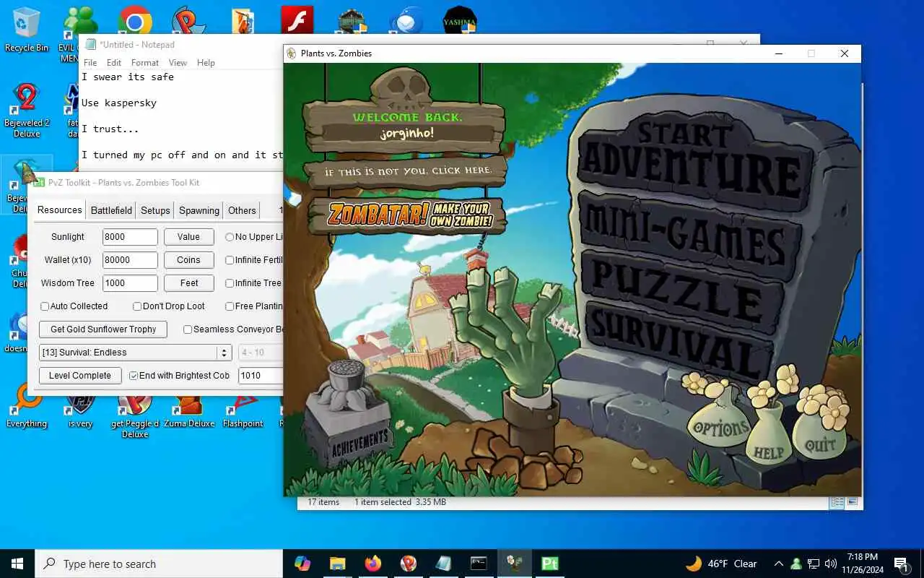The height and width of the screenshot is (578, 924).
Task: Open Google Chrome desktop shortcut
Action: (135, 22)
